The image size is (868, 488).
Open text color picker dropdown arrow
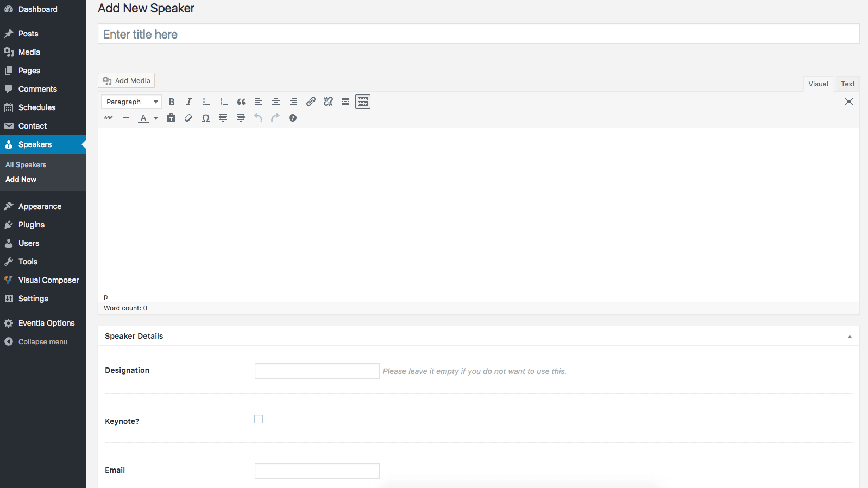coord(156,118)
